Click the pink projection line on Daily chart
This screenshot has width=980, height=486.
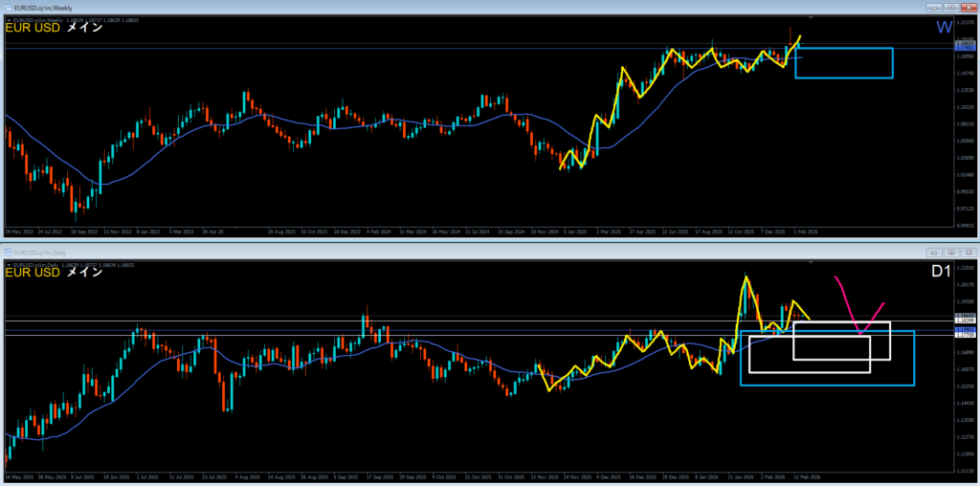844,297
